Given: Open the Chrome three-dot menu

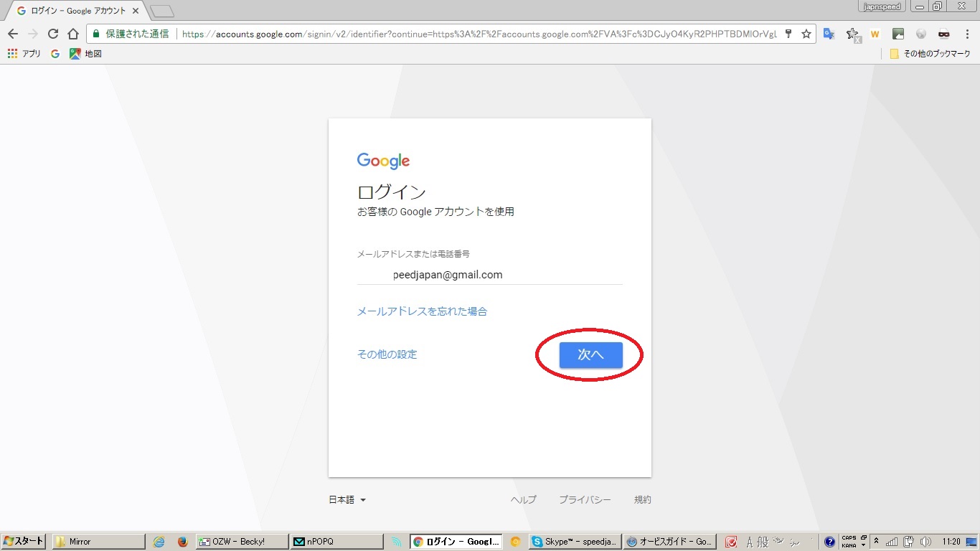Looking at the screenshot, I should point(966,34).
